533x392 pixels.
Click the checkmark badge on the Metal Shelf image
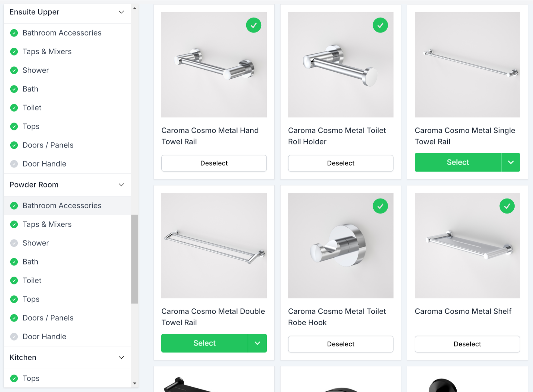(x=507, y=206)
